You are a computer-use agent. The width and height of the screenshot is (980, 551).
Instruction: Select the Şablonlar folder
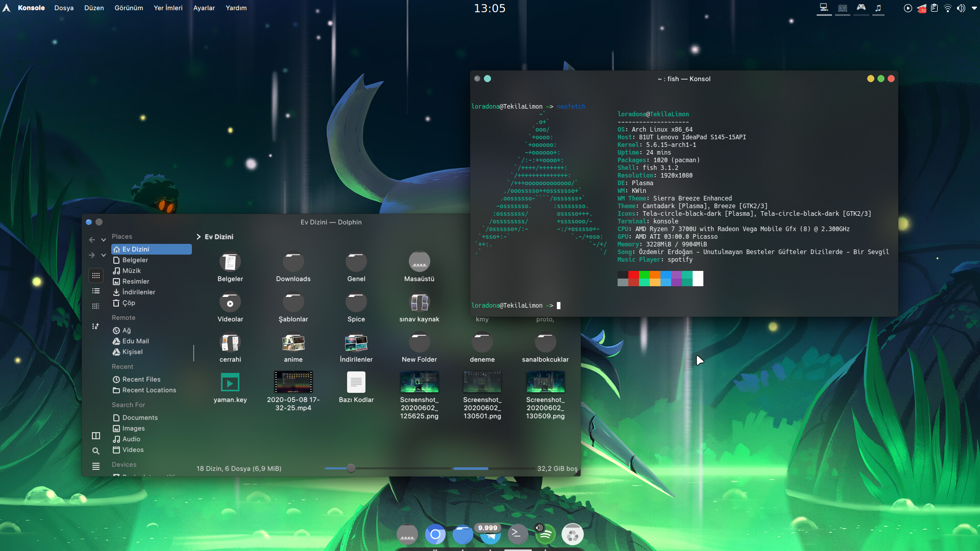pos(293,302)
